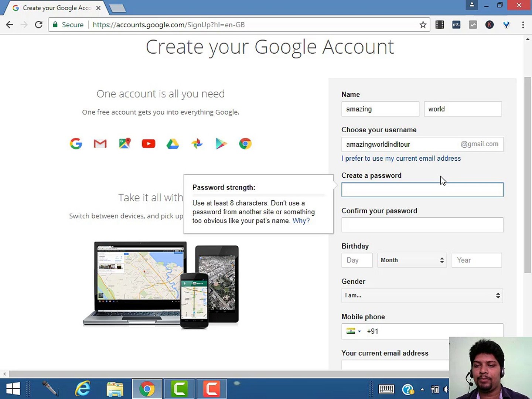Click the first name field containing 'amazing'
This screenshot has width=532, height=399.
[381, 109]
